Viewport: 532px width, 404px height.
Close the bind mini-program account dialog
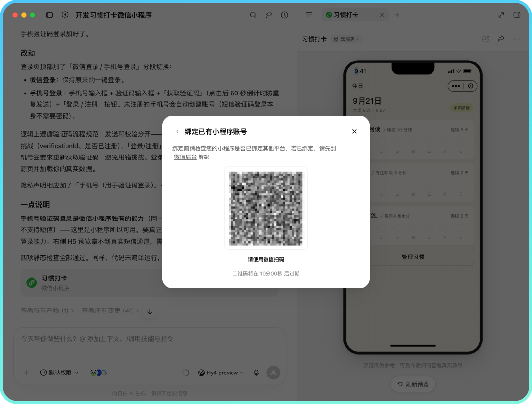(x=354, y=131)
